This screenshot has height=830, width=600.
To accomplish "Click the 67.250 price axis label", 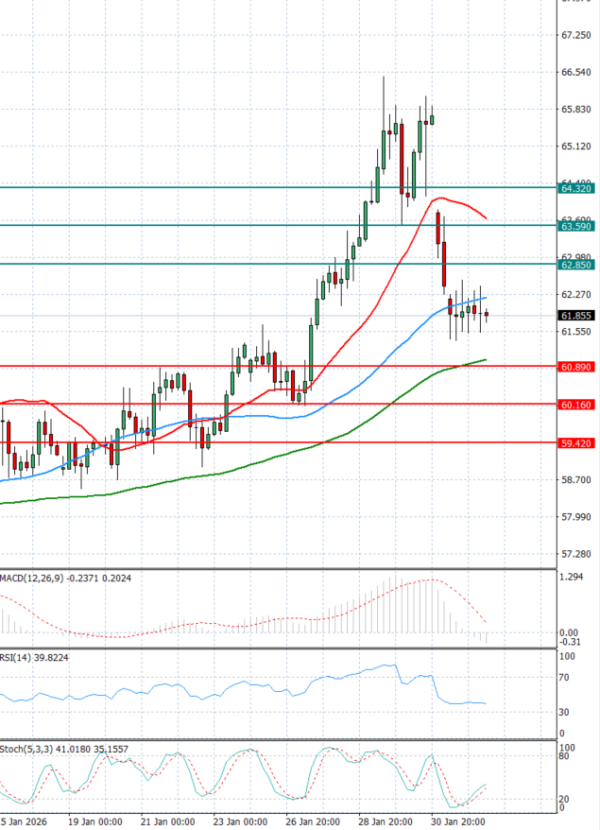I will pyautogui.click(x=577, y=35).
